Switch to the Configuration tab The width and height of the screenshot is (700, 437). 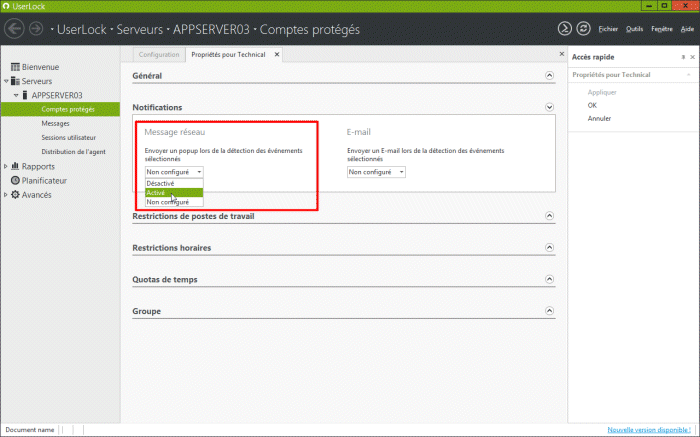[159, 54]
